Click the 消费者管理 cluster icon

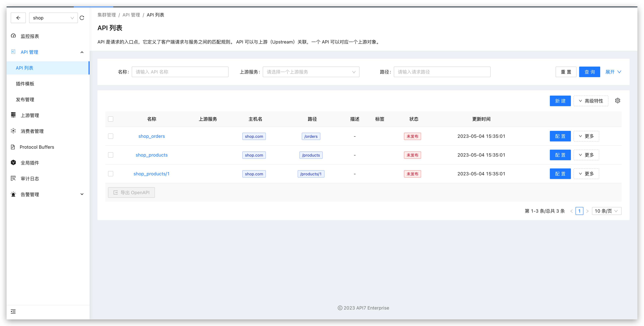[x=13, y=131]
